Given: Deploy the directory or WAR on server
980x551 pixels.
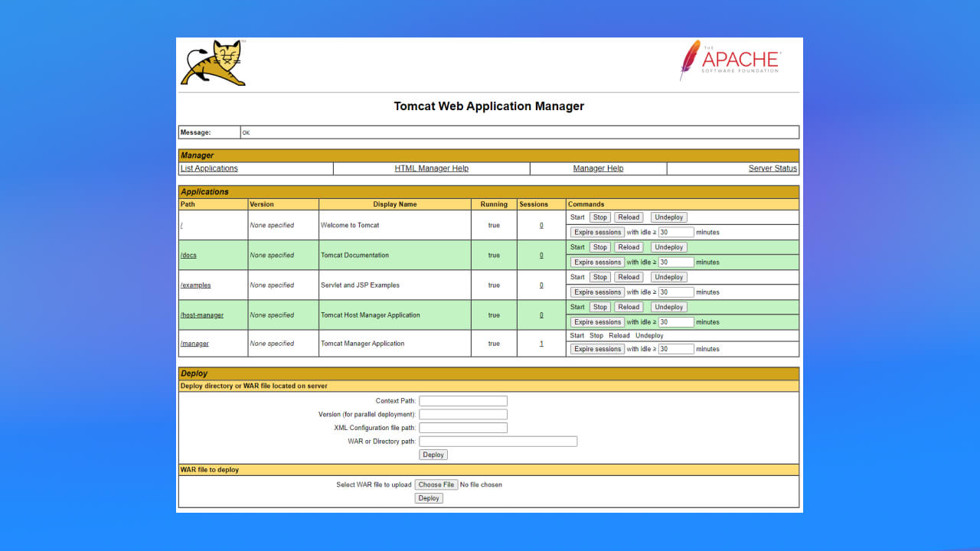Looking at the screenshot, I should (x=433, y=455).
